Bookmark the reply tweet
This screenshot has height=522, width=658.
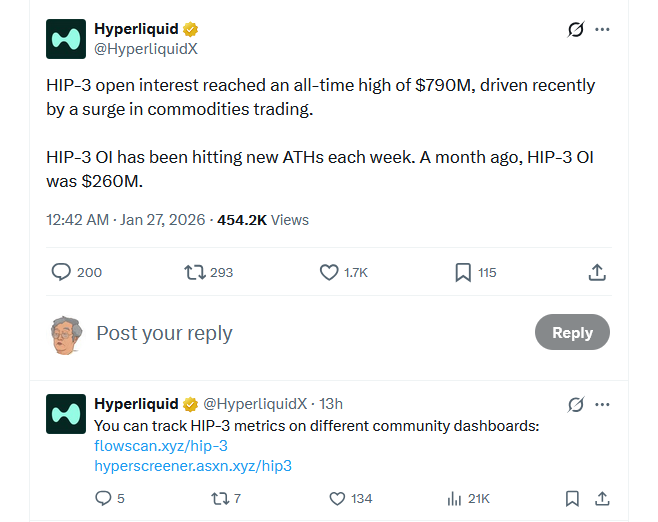[x=572, y=498]
